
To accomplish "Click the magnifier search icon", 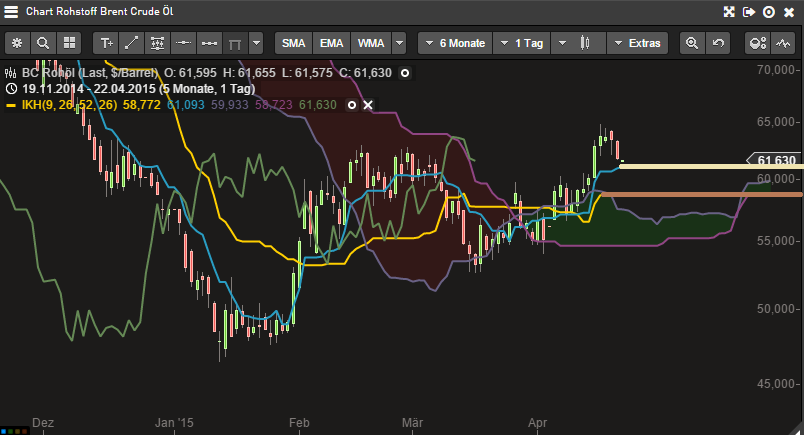I will coord(43,43).
